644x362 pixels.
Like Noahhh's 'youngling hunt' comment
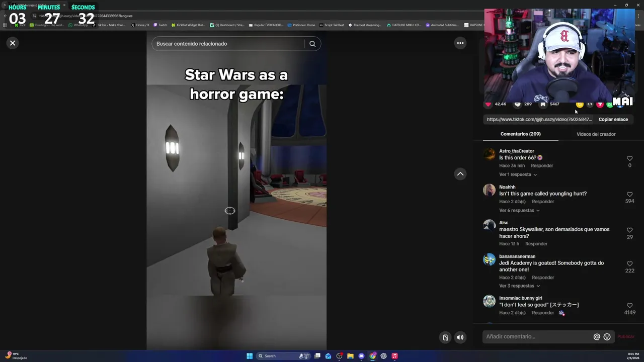(x=629, y=194)
